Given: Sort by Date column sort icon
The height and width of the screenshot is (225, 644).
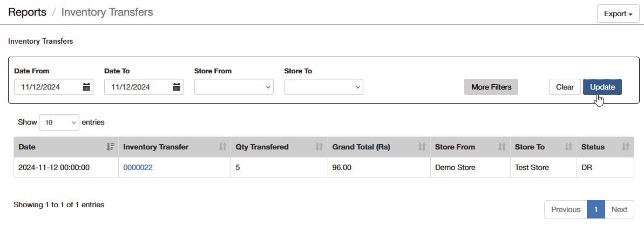Looking at the screenshot, I should coord(110,147).
